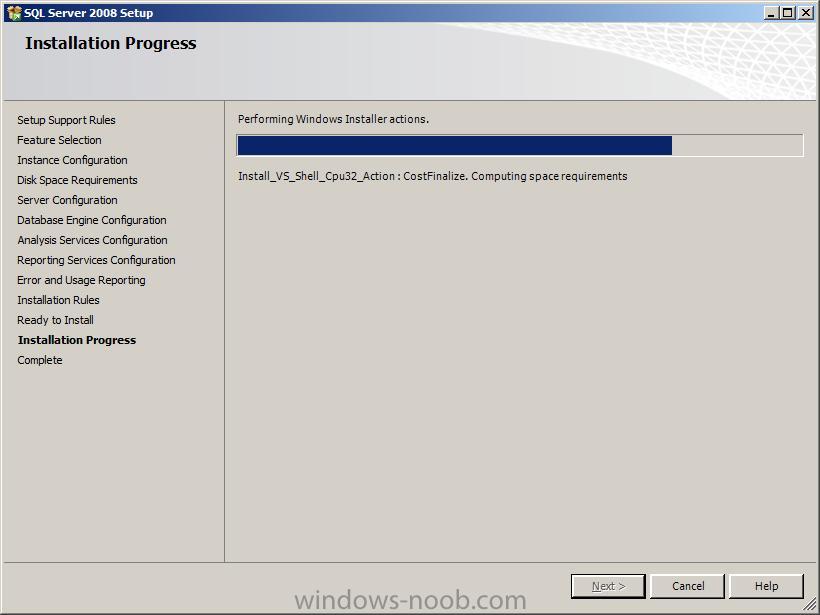The width and height of the screenshot is (820, 615).
Task: Select the Analysis Services Configuration step
Action: tap(93, 240)
